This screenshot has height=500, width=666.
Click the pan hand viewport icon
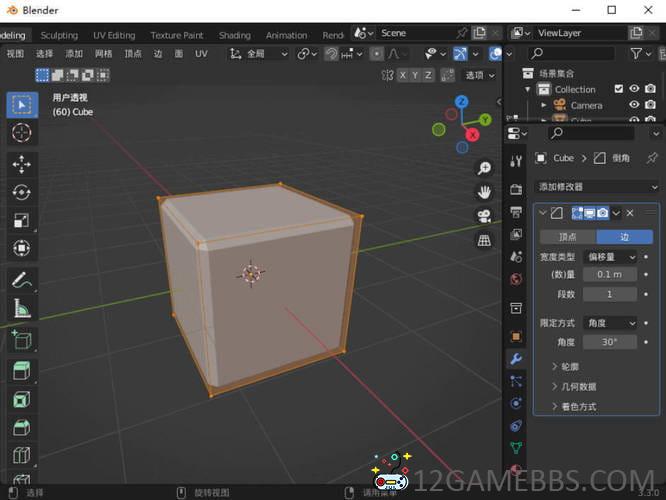pos(485,192)
